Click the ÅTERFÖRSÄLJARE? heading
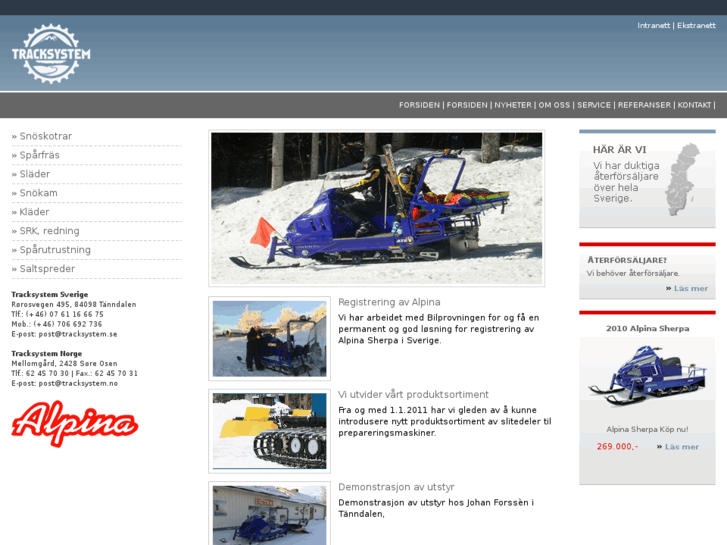This screenshot has width=727, height=545. (x=627, y=260)
